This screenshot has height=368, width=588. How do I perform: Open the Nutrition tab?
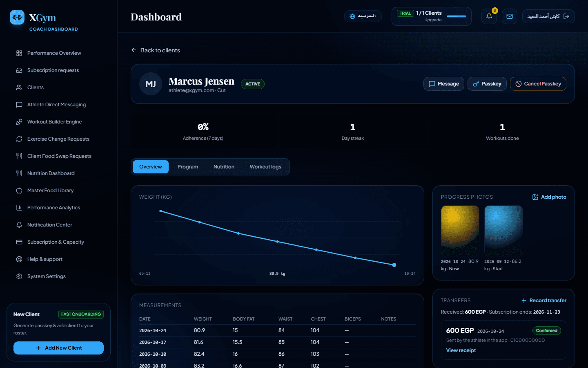tap(224, 167)
